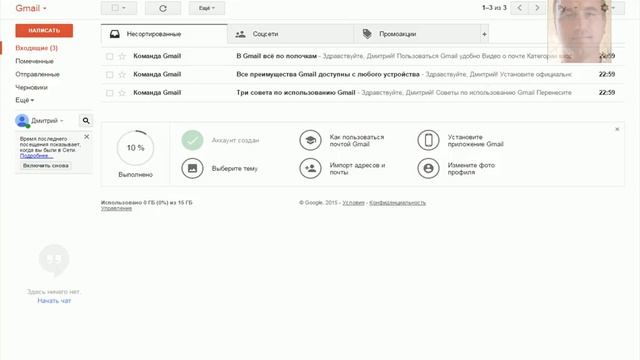Open the 'Условия' footer link

[x=353, y=202]
